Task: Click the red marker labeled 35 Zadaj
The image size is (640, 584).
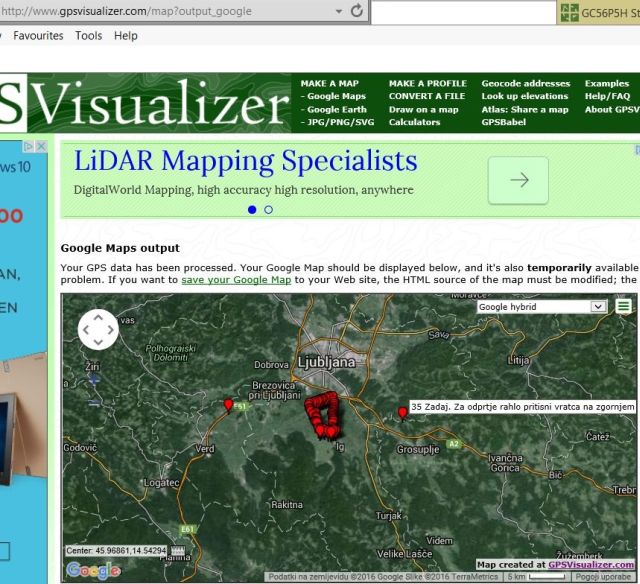Action: (x=402, y=412)
